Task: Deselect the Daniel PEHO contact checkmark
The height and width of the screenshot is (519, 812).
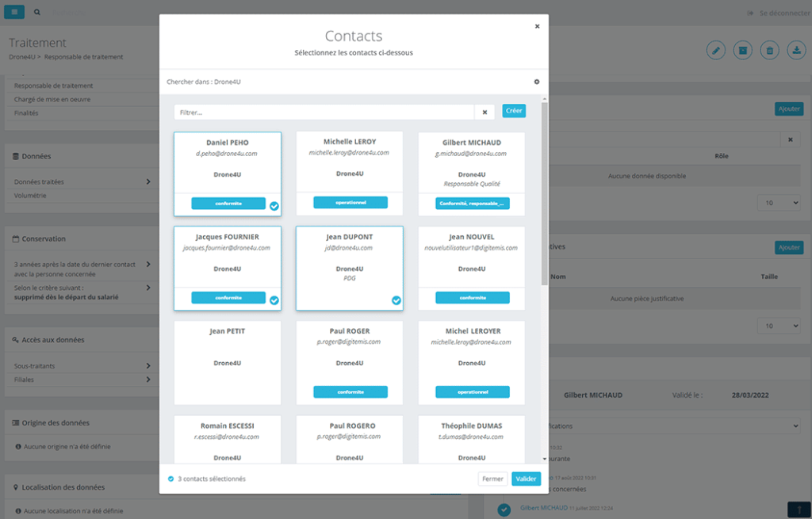Action: click(274, 206)
